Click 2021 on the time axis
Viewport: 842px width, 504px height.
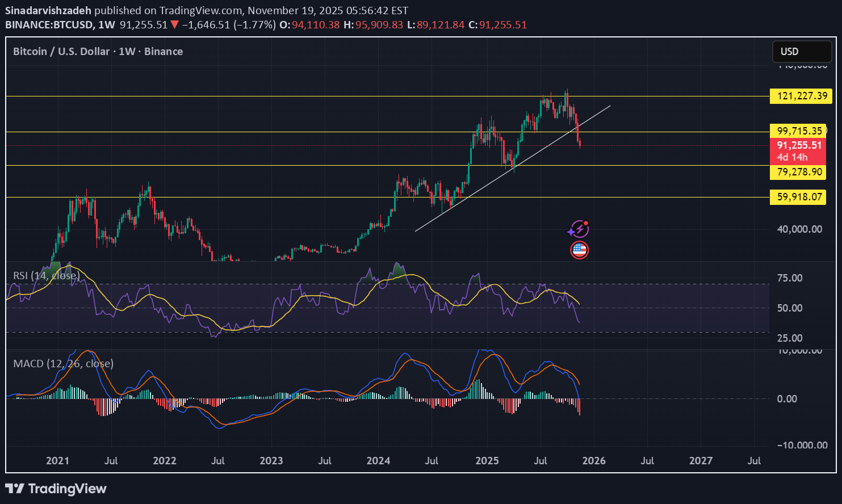[x=57, y=460]
